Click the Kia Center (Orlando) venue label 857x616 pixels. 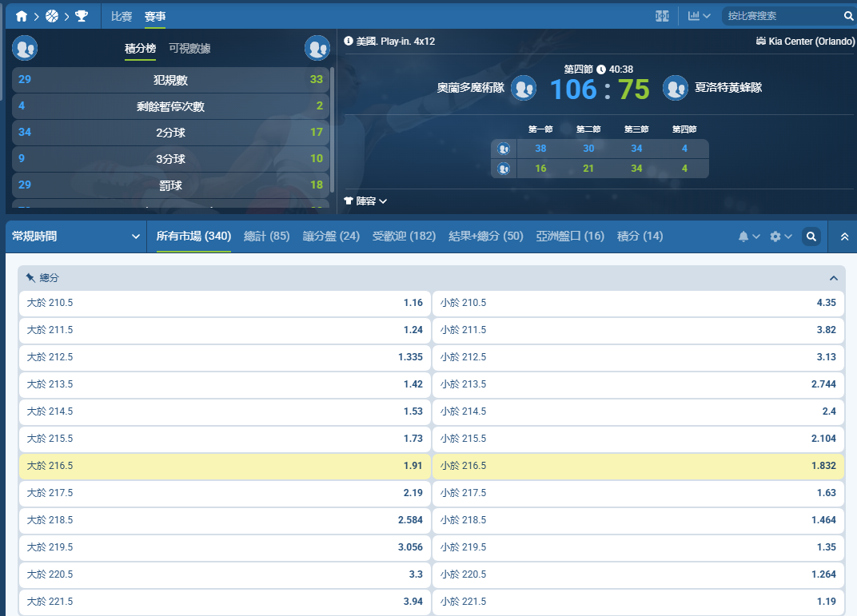(x=811, y=41)
